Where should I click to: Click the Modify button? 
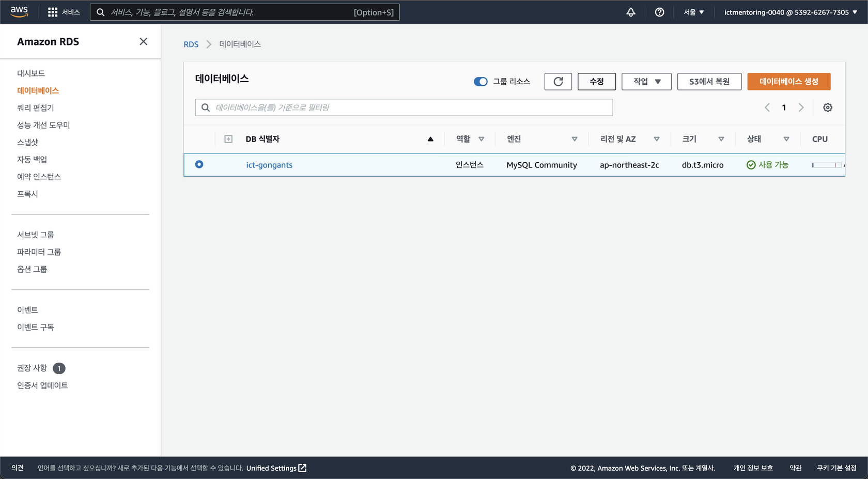[597, 82]
